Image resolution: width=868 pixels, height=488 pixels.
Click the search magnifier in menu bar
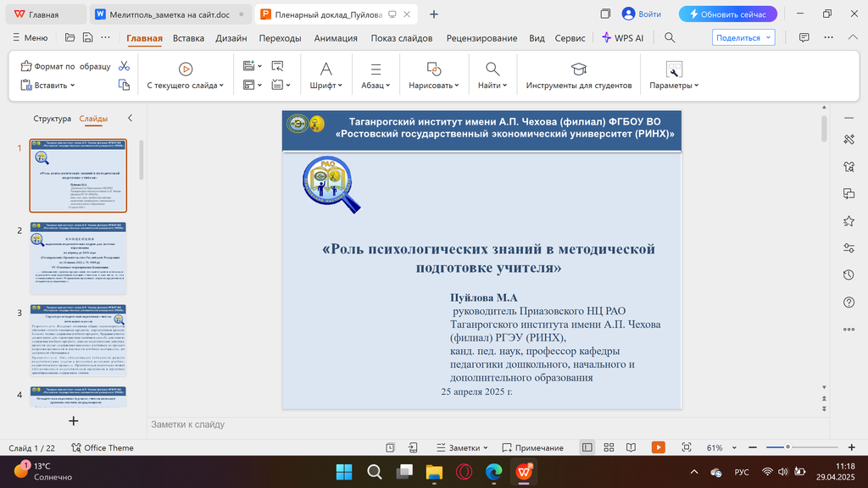tap(670, 38)
